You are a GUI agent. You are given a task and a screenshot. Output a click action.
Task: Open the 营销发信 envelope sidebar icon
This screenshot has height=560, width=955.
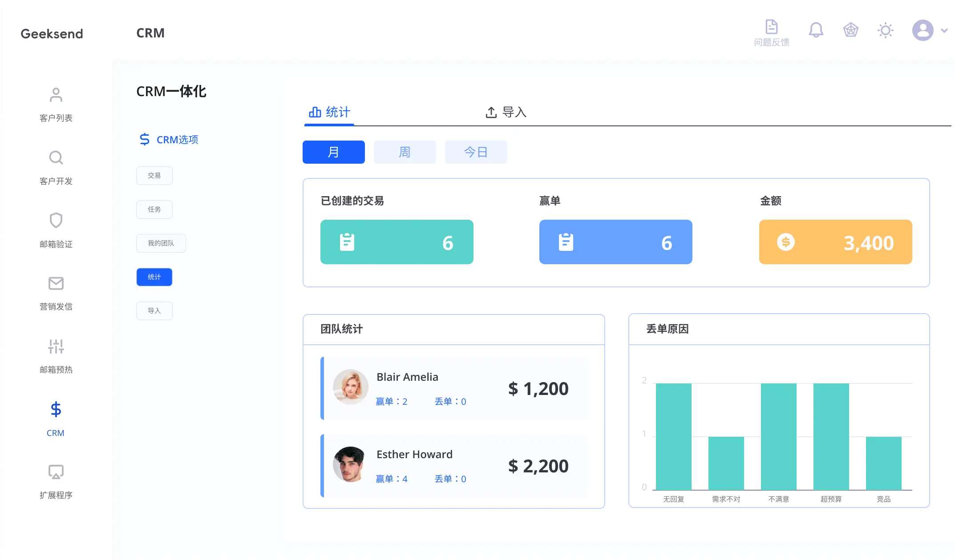click(56, 283)
